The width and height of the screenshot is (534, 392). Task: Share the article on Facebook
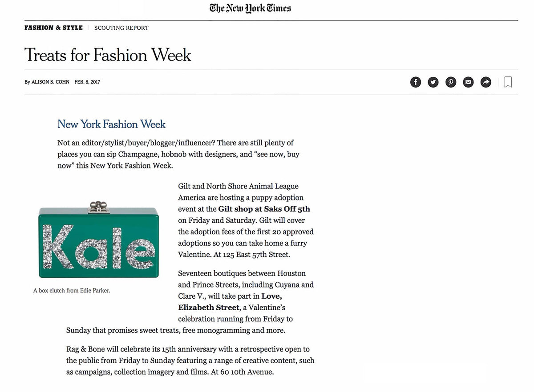(x=415, y=82)
